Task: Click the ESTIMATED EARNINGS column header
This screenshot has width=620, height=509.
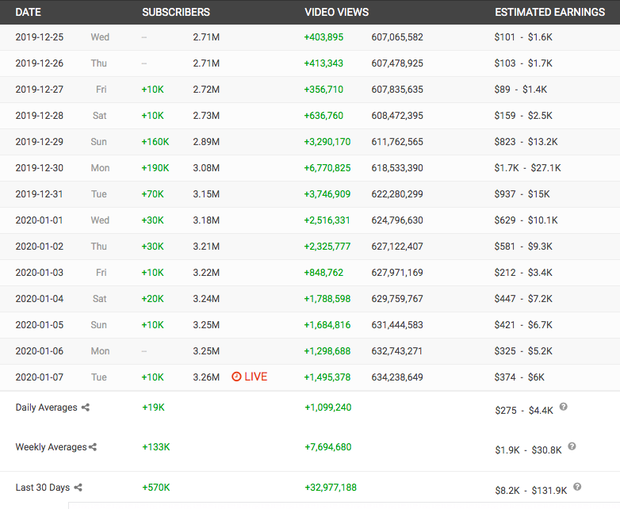Action: click(x=550, y=12)
